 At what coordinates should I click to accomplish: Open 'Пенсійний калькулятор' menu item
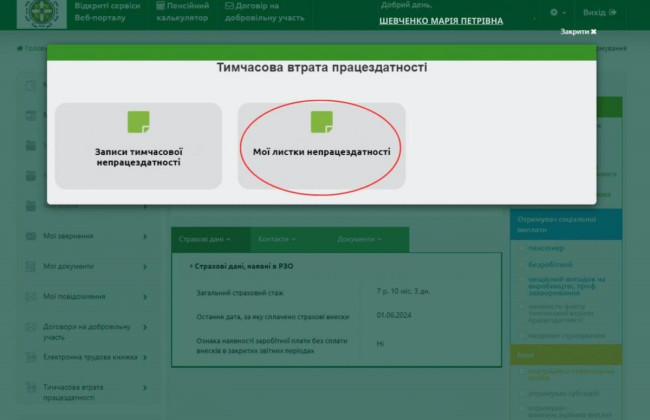[x=182, y=12]
